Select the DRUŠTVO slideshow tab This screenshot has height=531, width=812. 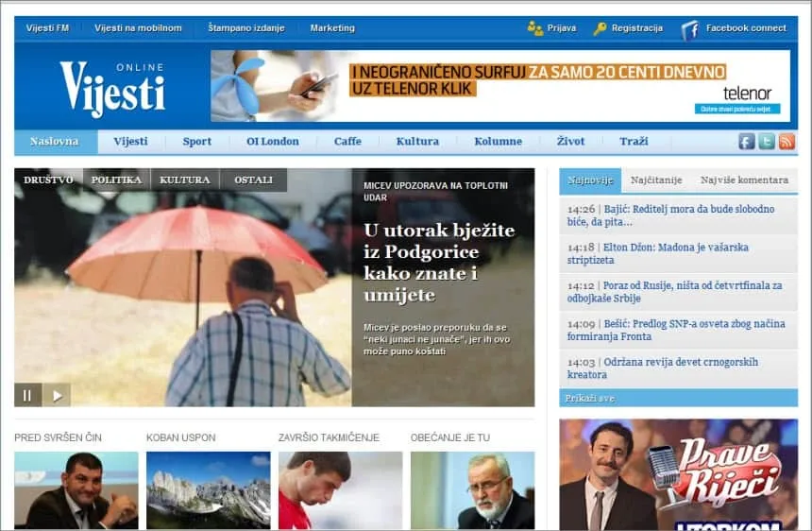click(49, 180)
